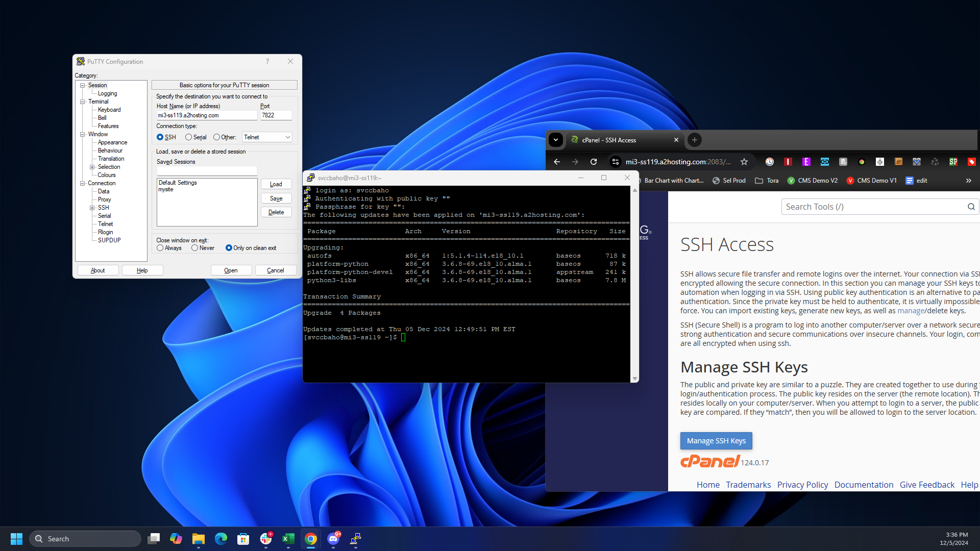Select Serial connection type radio button

[x=189, y=137]
